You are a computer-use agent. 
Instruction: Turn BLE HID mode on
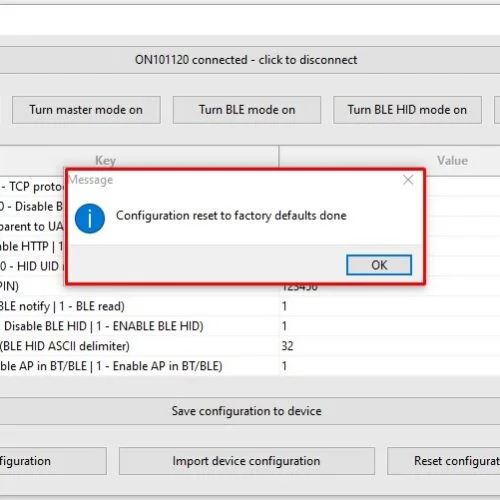(x=407, y=110)
